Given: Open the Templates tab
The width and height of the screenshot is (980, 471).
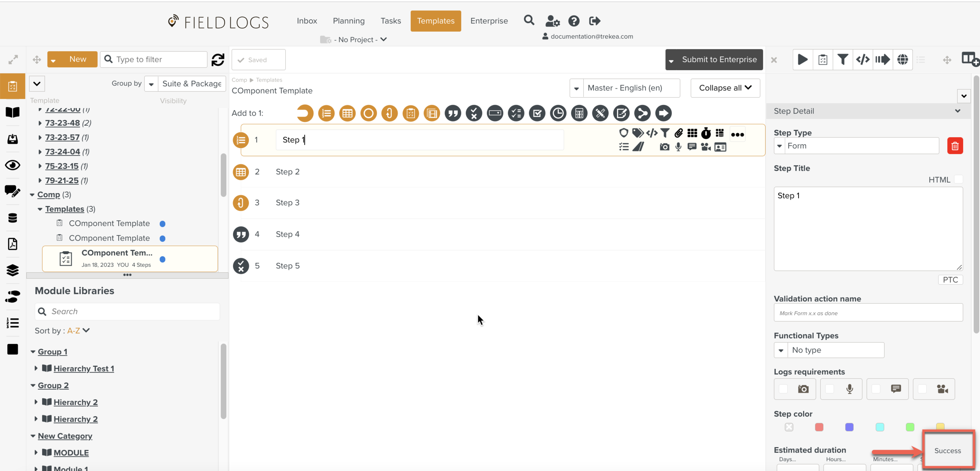Looking at the screenshot, I should 436,21.
